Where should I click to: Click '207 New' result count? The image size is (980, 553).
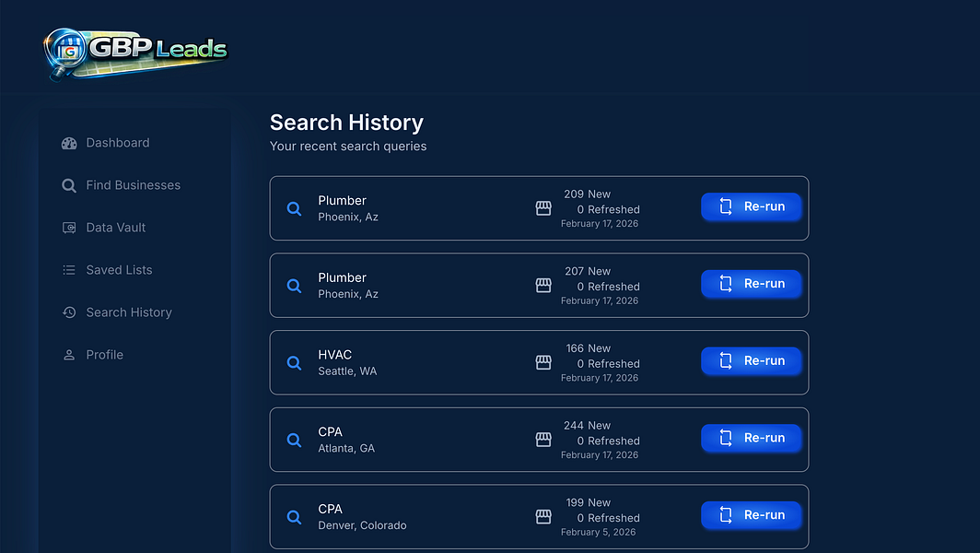click(588, 271)
